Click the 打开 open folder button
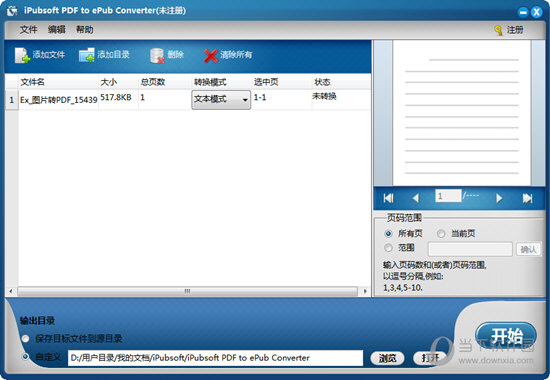 pos(430,358)
